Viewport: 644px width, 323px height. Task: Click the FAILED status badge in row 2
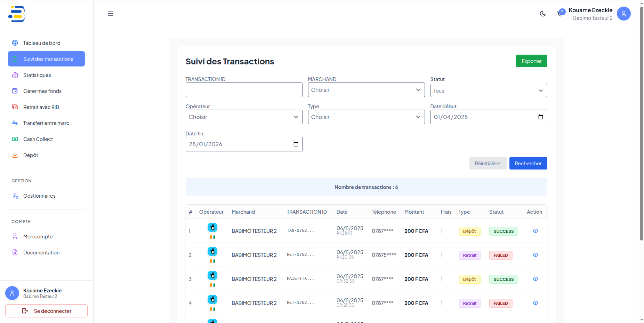point(500,255)
